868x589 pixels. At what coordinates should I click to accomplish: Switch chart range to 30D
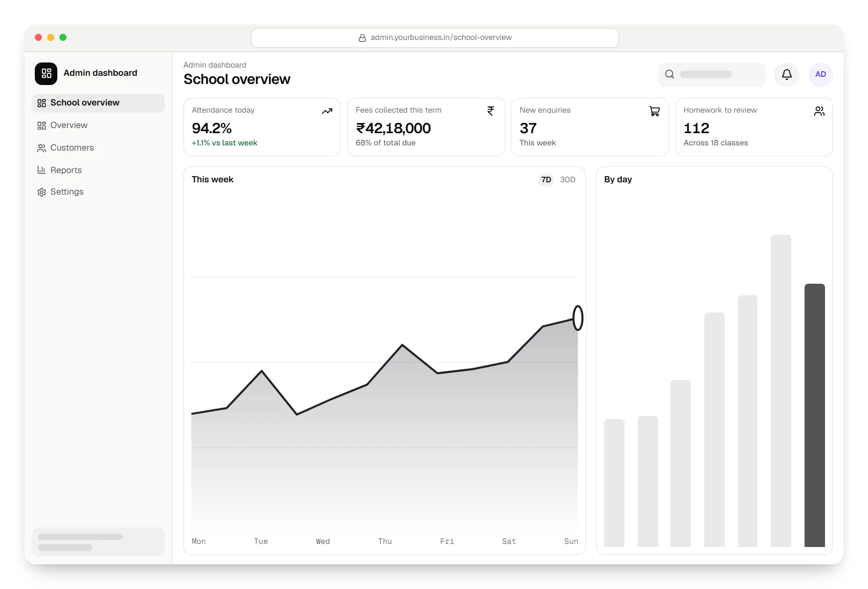pyautogui.click(x=568, y=180)
